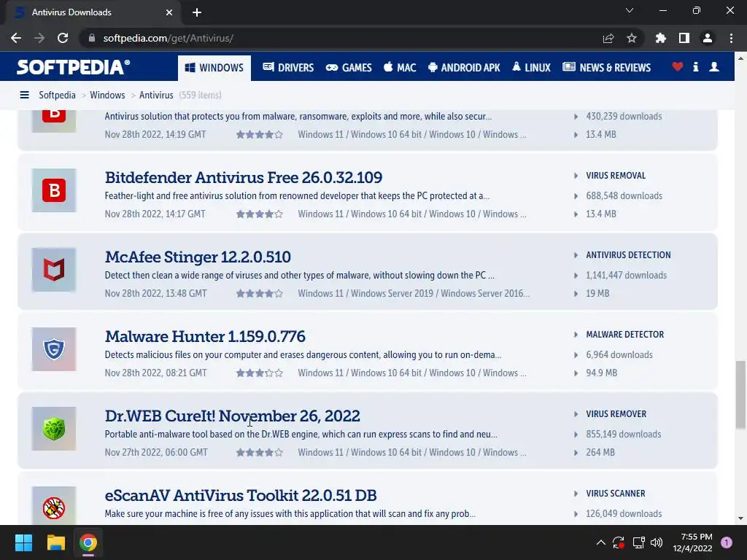Open File Explorer from the taskbar
Viewport: 747px width, 560px height.
(55, 542)
